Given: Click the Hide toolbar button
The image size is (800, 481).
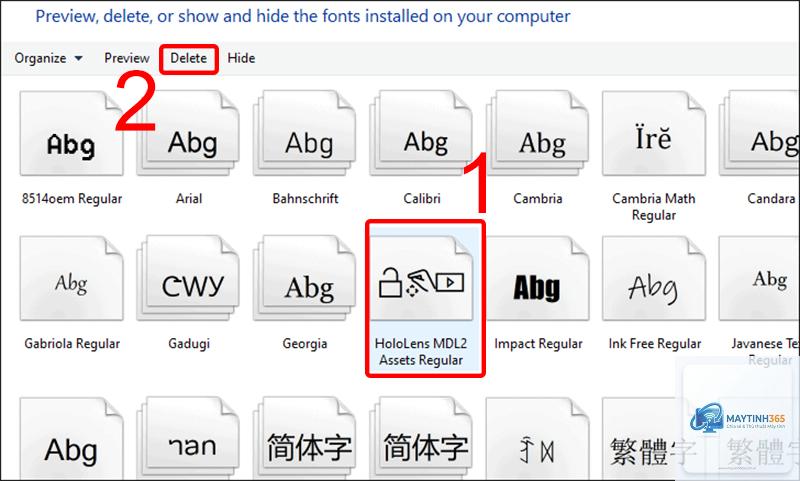Looking at the screenshot, I should pos(241,58).
